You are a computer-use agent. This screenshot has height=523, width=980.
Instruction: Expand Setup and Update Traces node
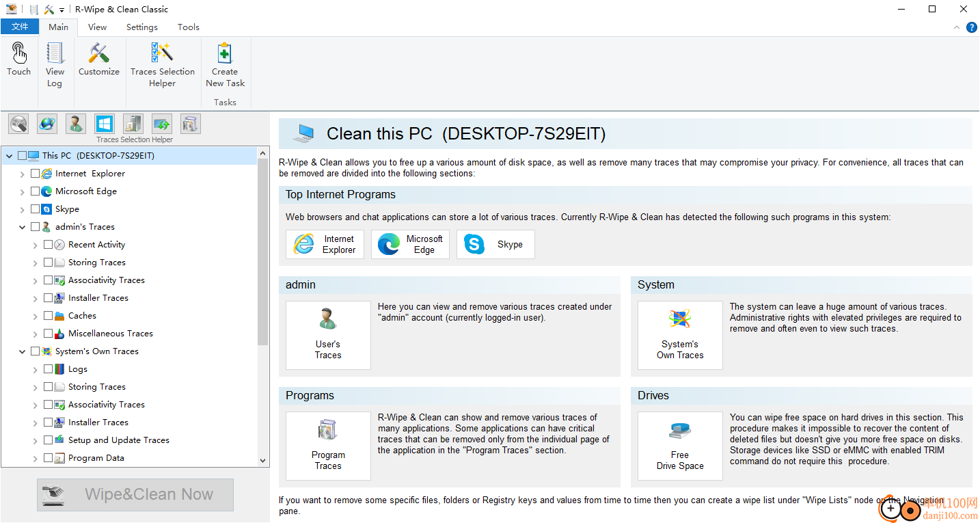coord(36,440)
